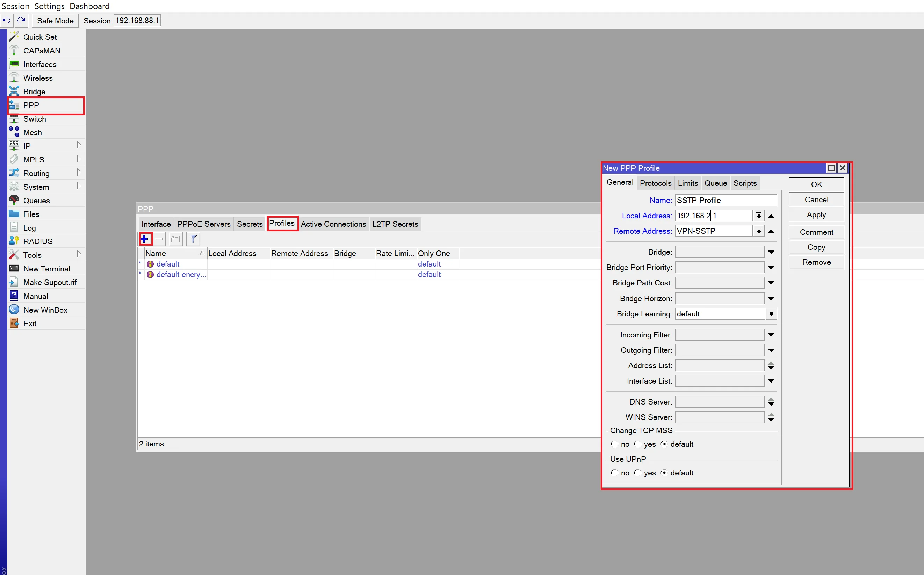The width and height of the screenshot is (924, 575).
Task: Click the Comment button in dialog
Action: pyautogui.click(x=816, y=232)
